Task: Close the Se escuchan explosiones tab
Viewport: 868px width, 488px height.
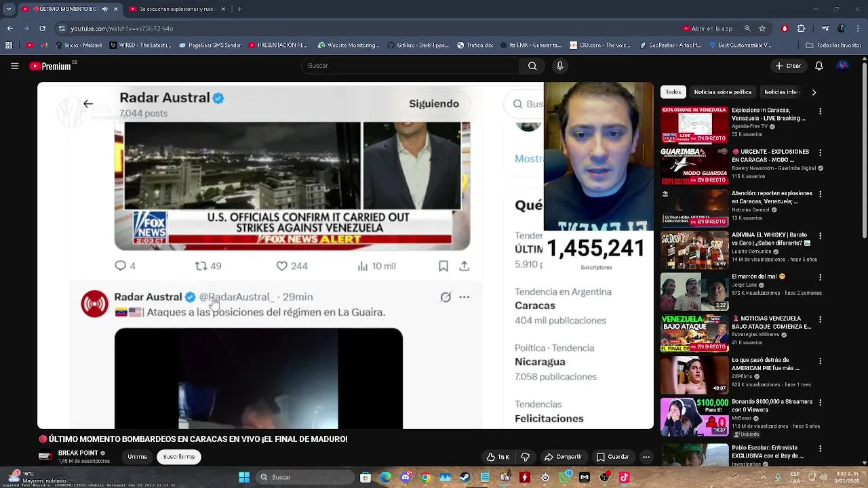Action: (223, 9)
